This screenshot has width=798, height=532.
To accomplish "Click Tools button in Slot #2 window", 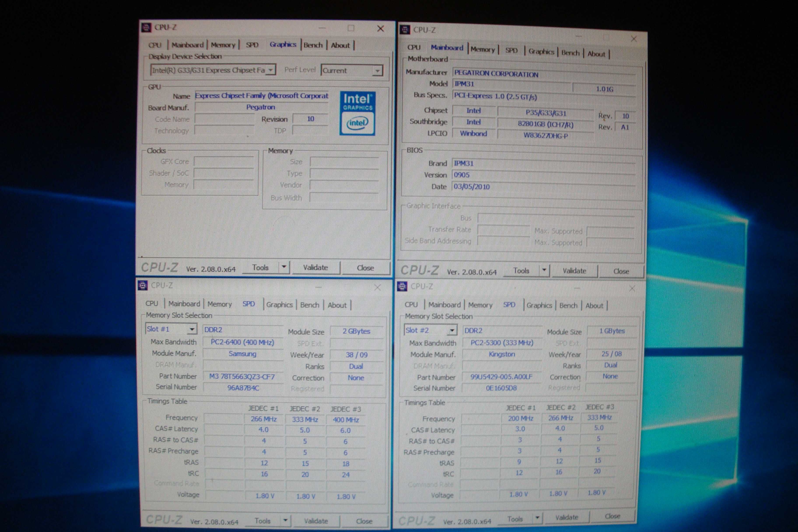I will point(515,519).
